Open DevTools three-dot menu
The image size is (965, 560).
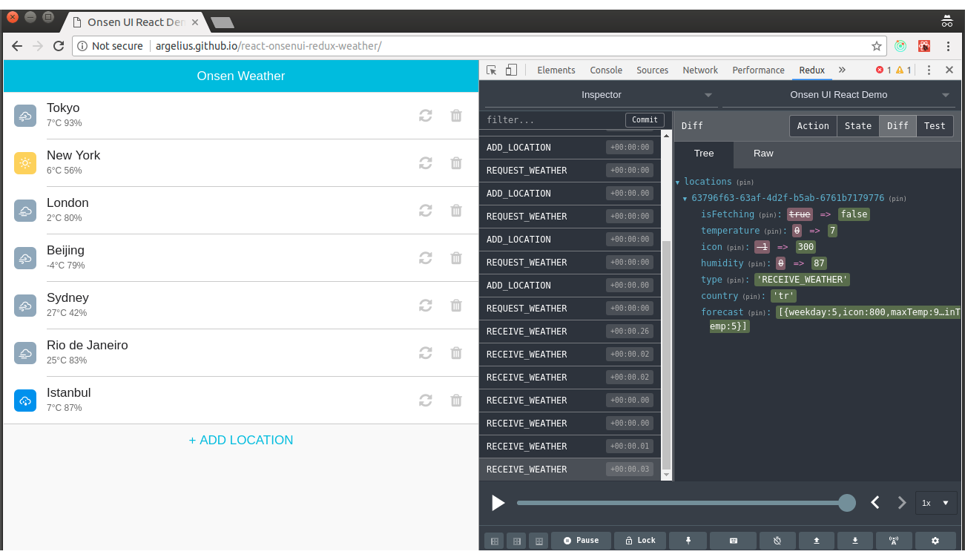click(929, 70)
